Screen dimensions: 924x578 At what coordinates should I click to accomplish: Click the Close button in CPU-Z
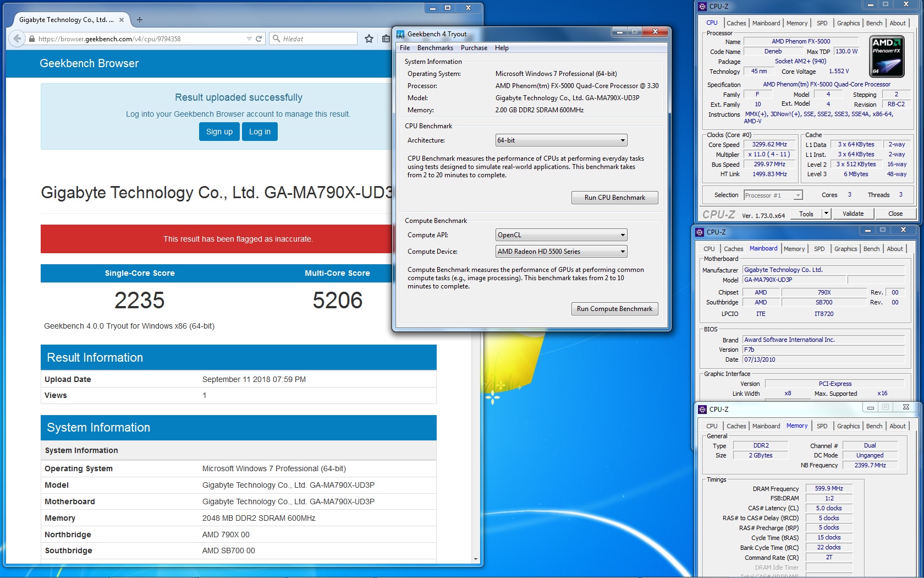tap(895, 214)
